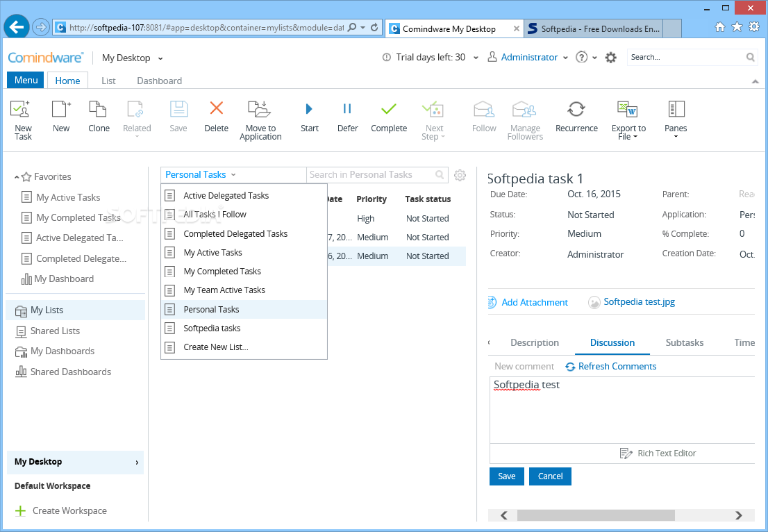
Task: Click the blue Save comment button
Action: [506, 476]
